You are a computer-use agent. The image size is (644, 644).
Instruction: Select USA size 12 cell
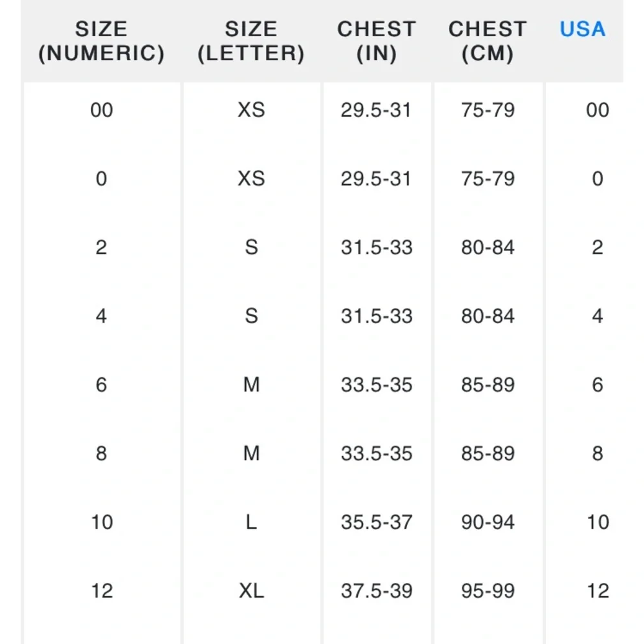coord(598,591)
